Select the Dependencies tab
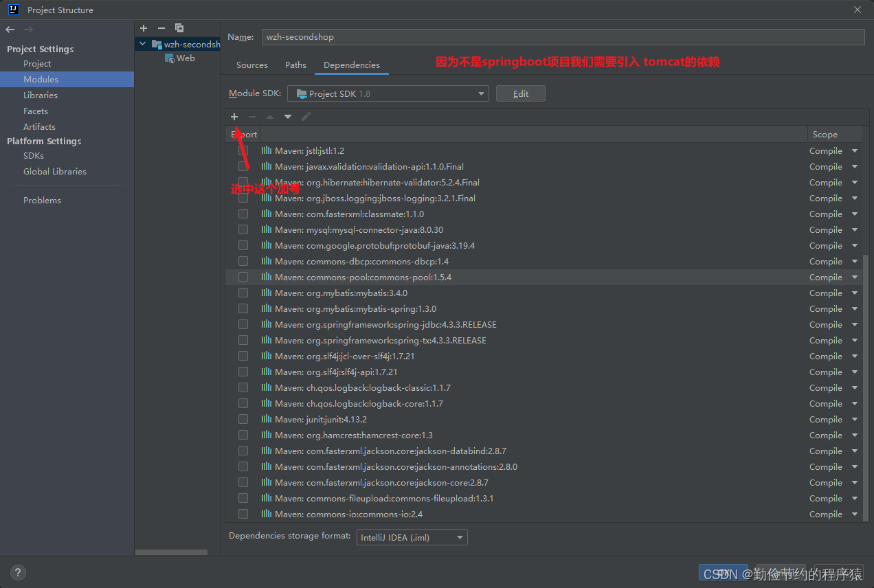874x588 pixels. 352,65
